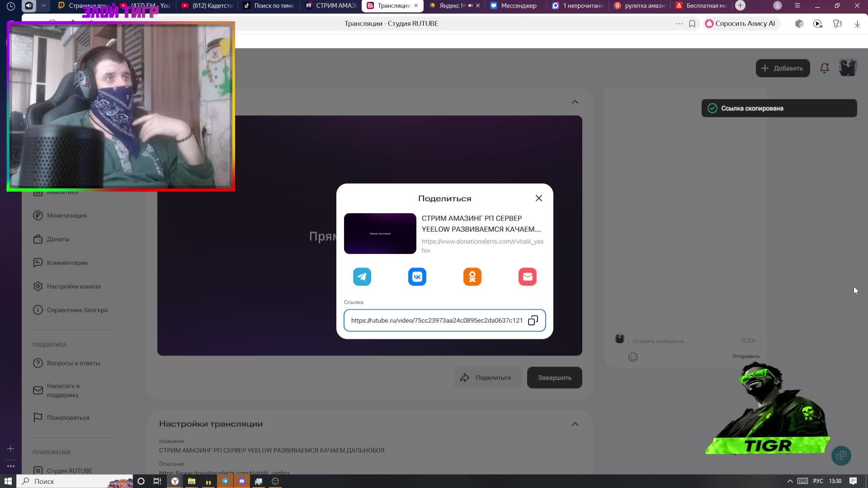Close the Поделиться dialog
Viewport: 868px width, 488px height.
point(538,198)
